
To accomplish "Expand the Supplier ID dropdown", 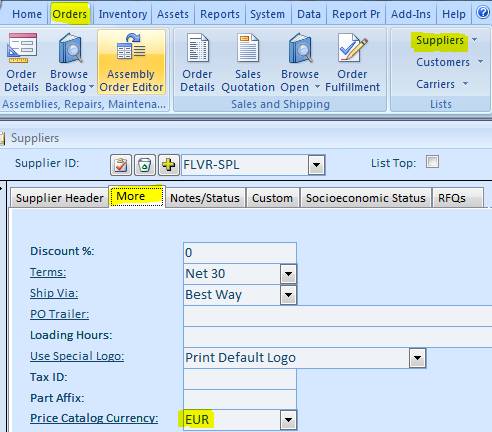I will click(316, 165).
